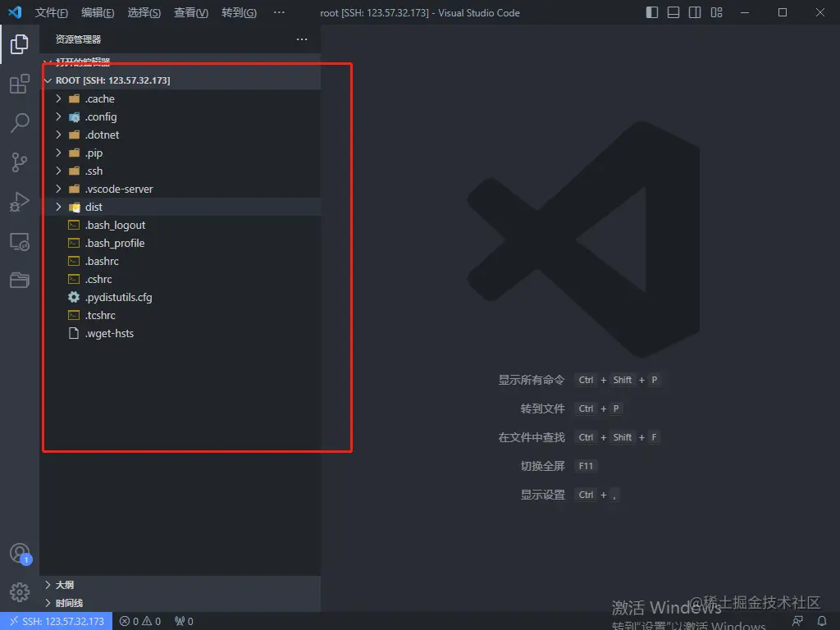Viewport: 840px width, 630px height.
Task: Open the customize layout icon
Action: coord(716,12)
